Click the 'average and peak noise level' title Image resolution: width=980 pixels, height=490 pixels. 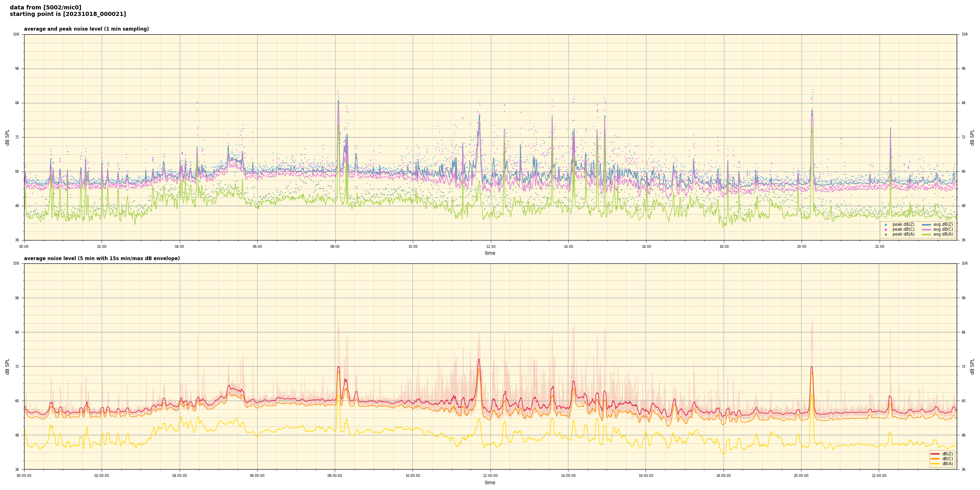click(86, 29)
